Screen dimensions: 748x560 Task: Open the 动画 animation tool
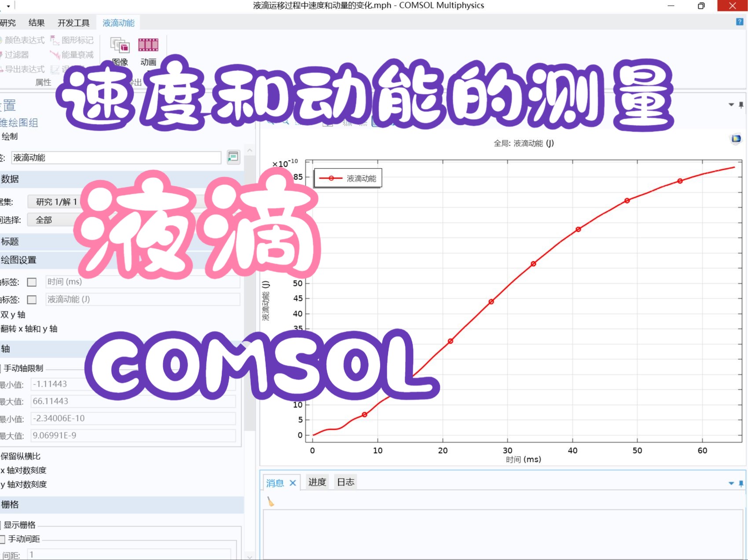148,48
